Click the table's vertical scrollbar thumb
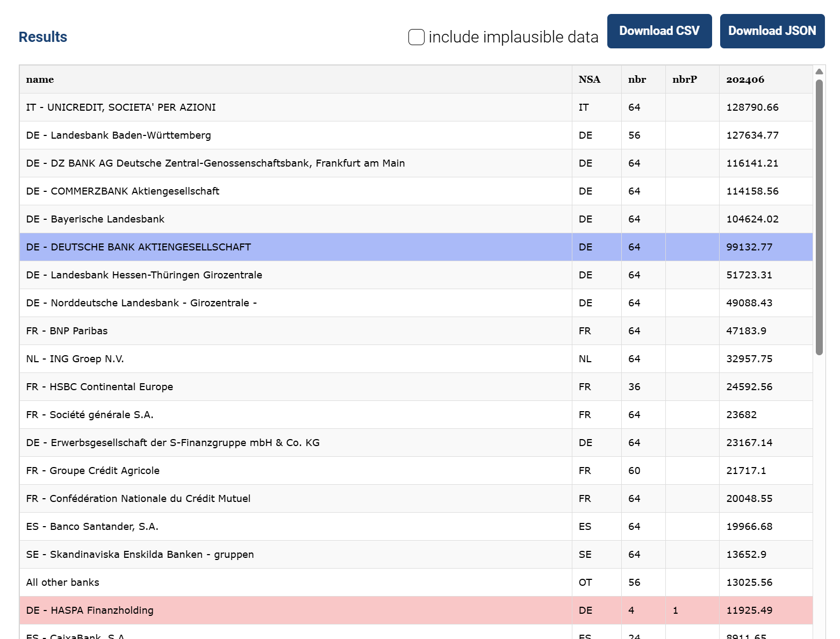Viewport: 840px width, 639px height. point(819,215)
